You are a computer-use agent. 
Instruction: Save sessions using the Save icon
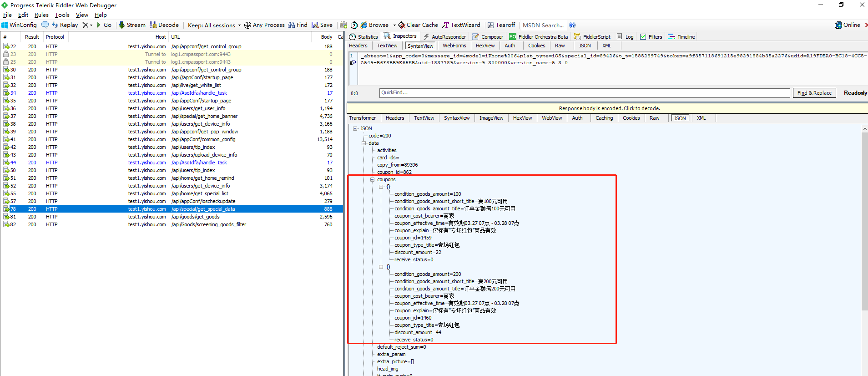[322, 25]
